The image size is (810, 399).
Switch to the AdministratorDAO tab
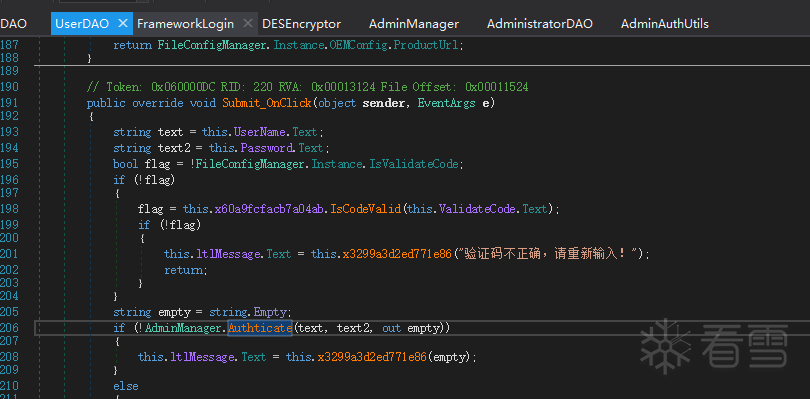click(x=539, y=24)
